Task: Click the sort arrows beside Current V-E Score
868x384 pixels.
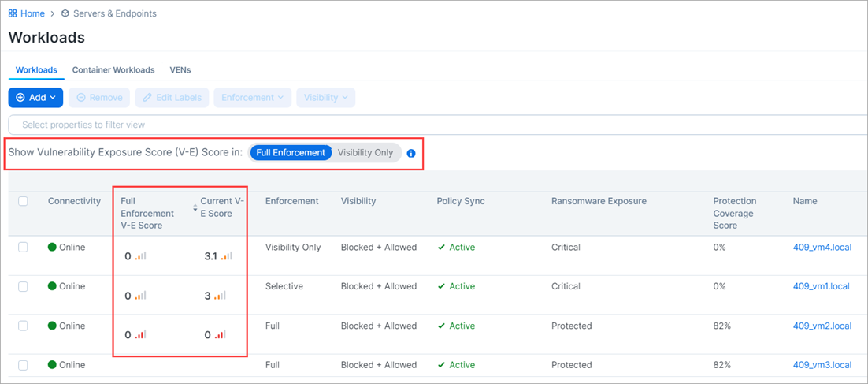Action: 195,208
